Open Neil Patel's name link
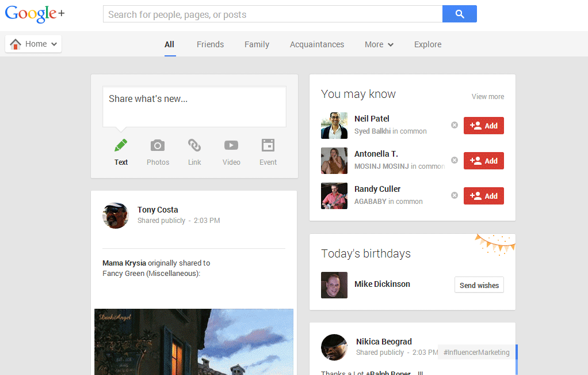This screenshot has height=375, width=588. (372, 119)
